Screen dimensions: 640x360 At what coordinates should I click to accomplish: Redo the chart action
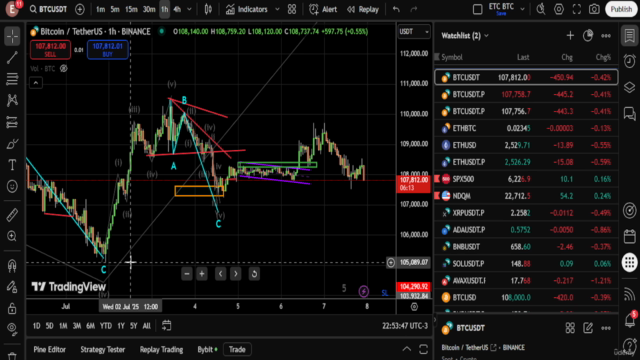coord(414,9)
